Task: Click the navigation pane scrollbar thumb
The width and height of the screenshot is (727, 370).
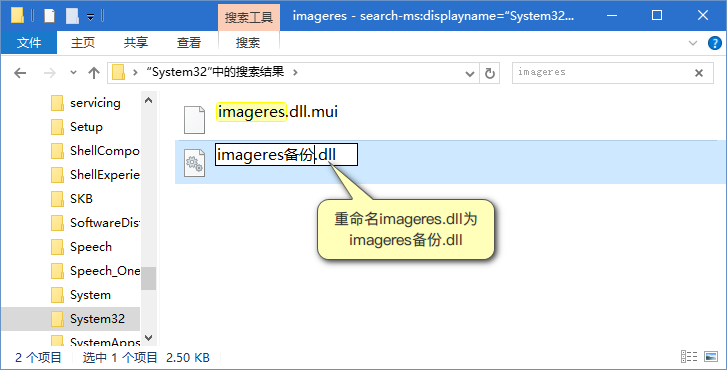Action: pos(148,278)
